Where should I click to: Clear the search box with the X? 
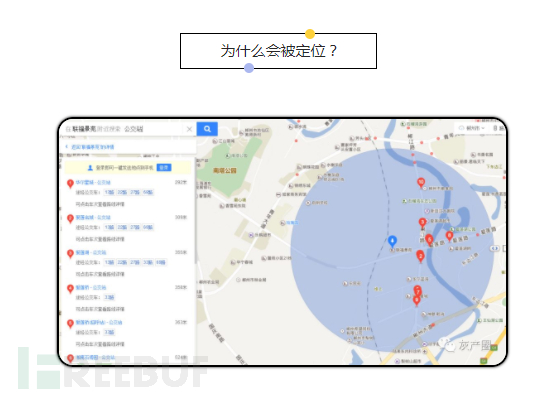tap(189, 129)
